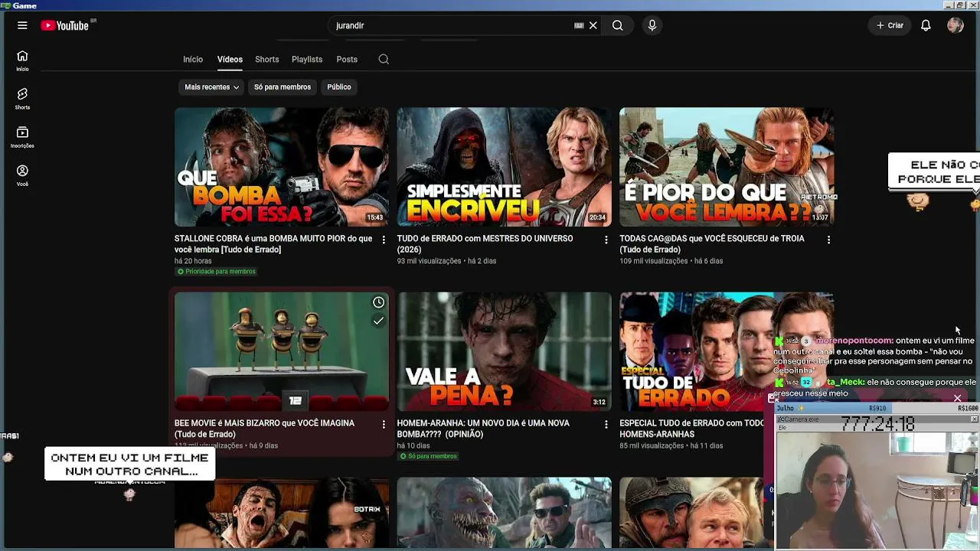This screenshot has width=980, height=551.
Task: Select the Vídeos tab
Action: click(x=230, y=59)
